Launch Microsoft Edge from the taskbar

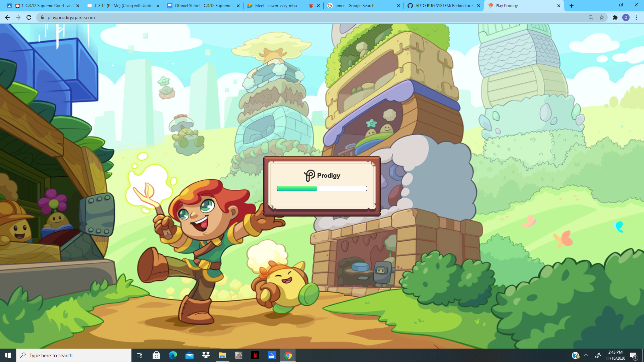[173, 355]
